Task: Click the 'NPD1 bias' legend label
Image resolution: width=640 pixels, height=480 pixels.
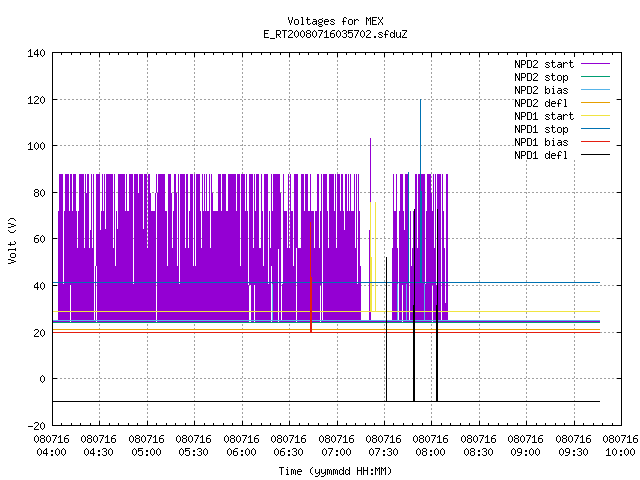Action: coord(541,142)
